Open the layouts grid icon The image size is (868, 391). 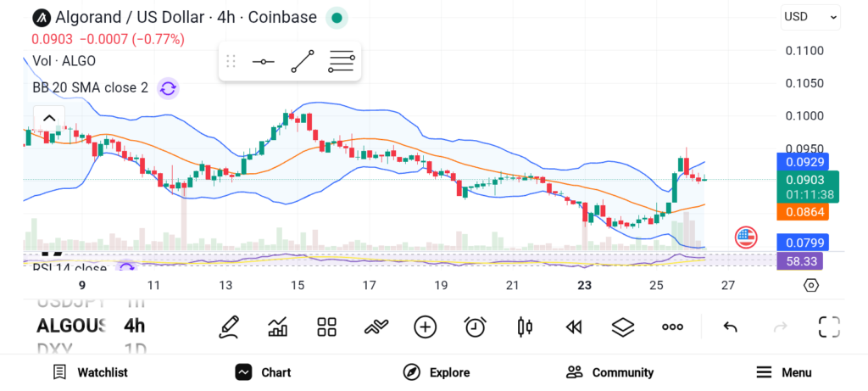pyautogui.click(x=326, y=327)
